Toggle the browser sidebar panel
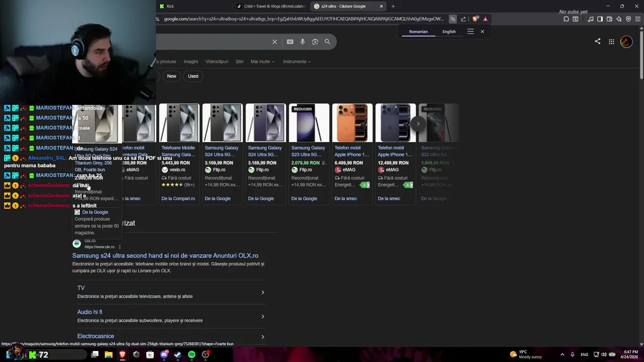This screenshot has width=644, height=362. click(x=600, y=19)
